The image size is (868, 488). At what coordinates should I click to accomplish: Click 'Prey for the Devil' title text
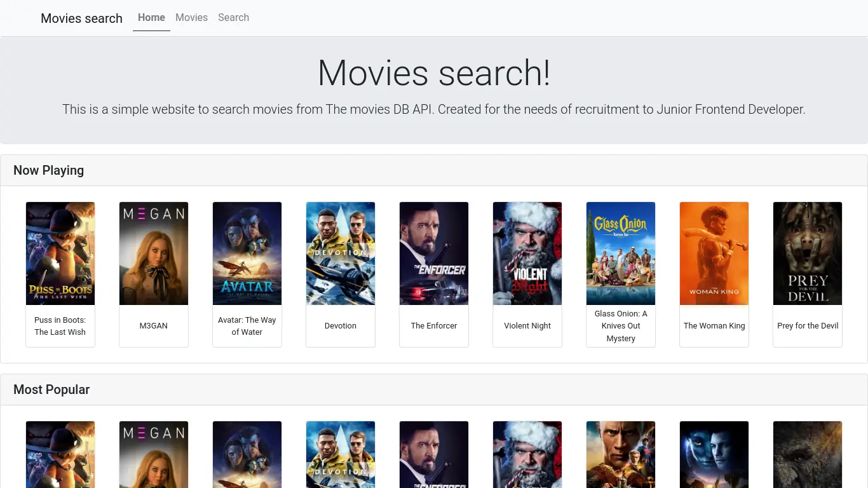click(808, 326)
